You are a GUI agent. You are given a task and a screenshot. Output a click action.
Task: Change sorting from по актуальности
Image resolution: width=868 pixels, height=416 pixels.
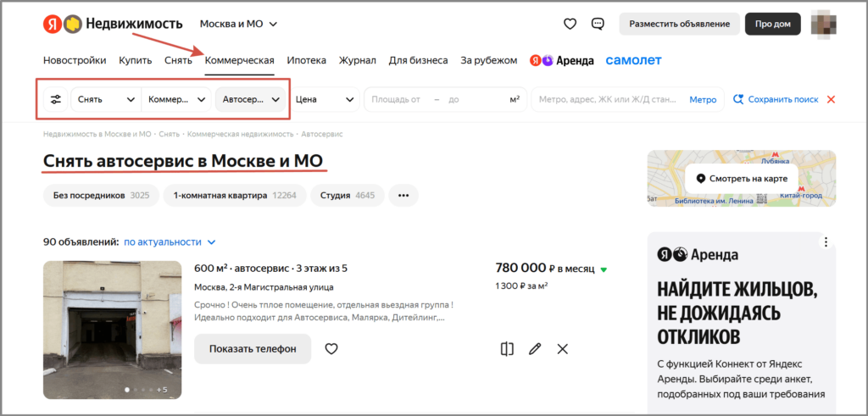(170, 241)
